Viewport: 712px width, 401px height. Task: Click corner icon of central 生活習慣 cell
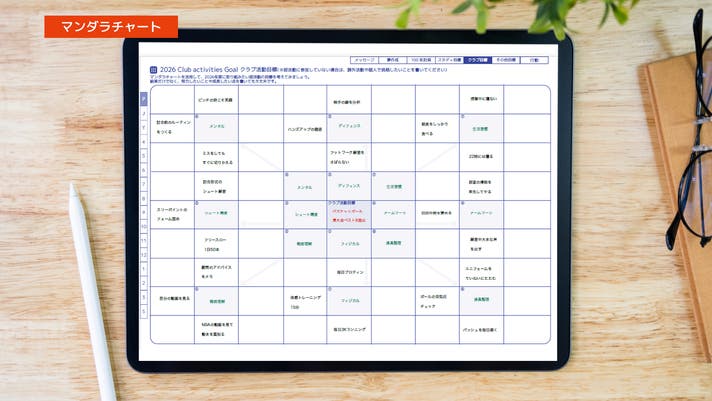[374, 176]
